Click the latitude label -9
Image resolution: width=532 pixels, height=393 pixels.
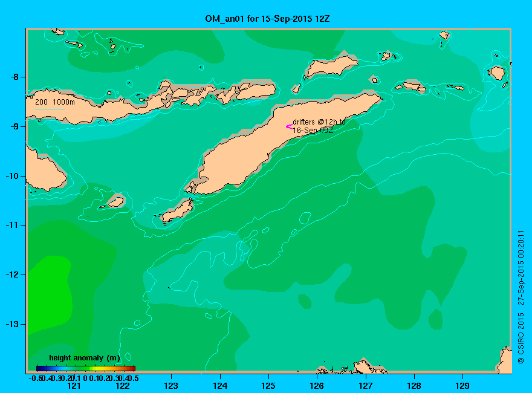tap(15, 126)
